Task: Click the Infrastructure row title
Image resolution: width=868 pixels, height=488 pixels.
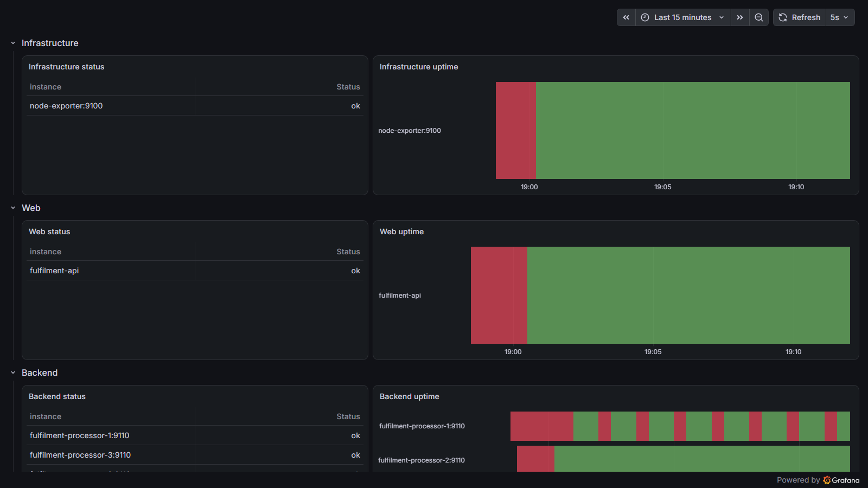Action: pos(50,43)
